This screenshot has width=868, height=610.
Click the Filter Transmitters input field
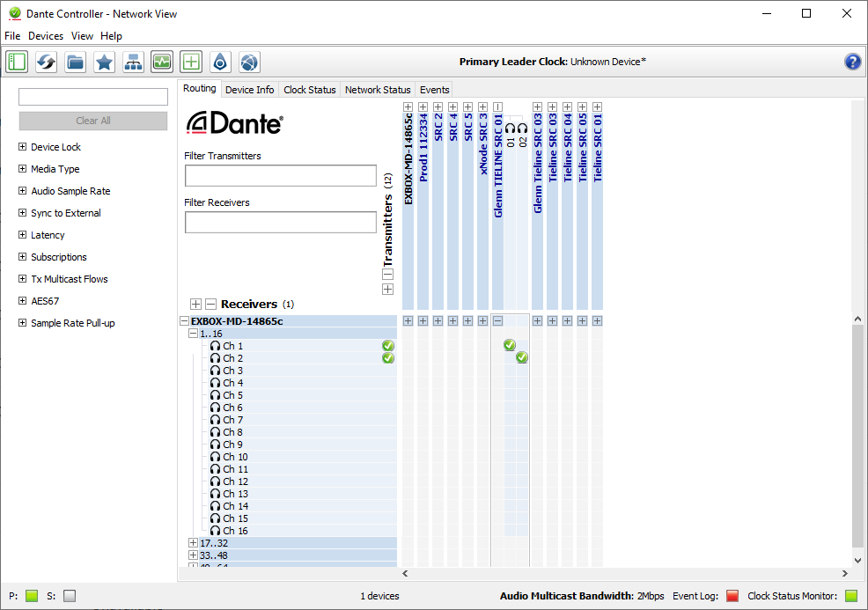click(x=280, y=176)
